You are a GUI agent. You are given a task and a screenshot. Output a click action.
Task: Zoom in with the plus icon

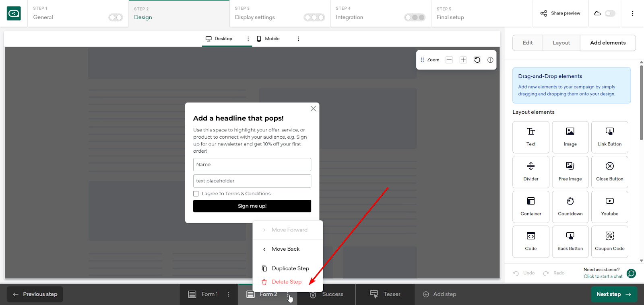[463, 60]
